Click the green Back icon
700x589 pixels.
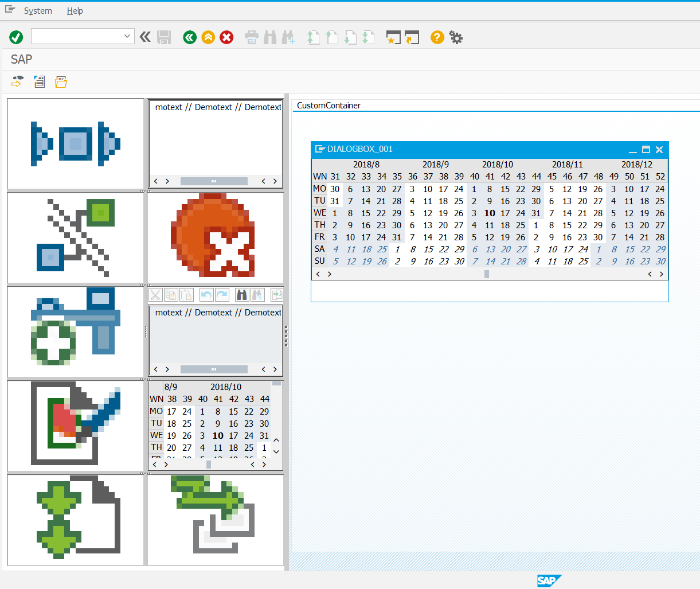[x=190, y=37]
